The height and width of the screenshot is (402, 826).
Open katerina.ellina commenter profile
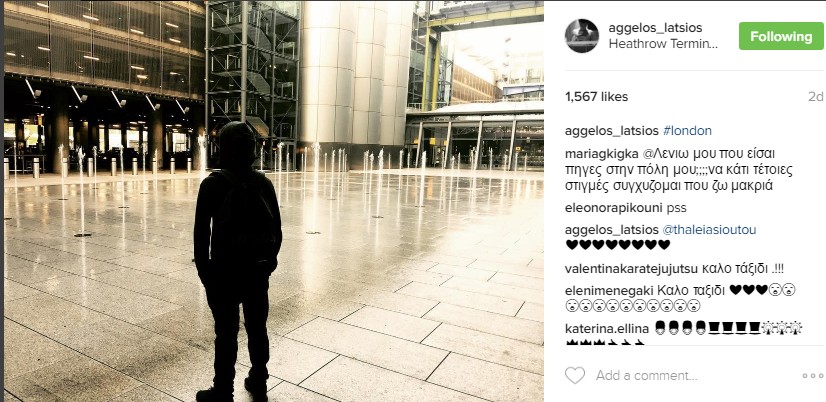(607, 329)
